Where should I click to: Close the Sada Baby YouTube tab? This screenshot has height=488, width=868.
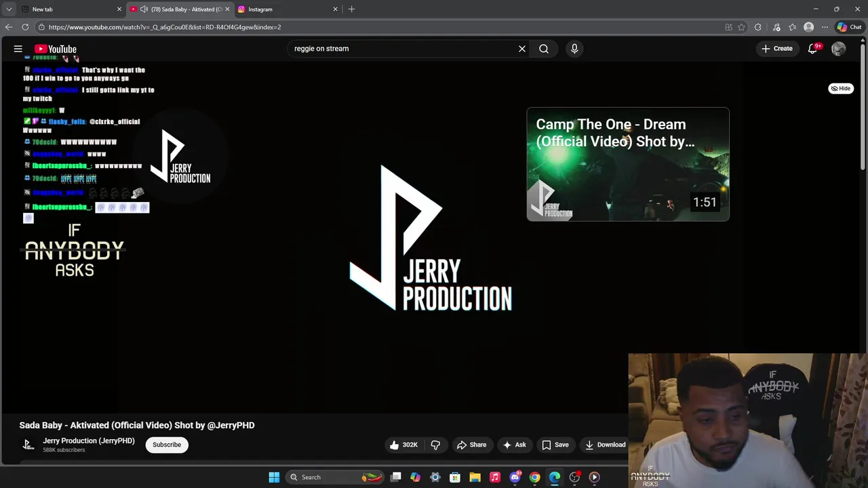click(227, 9)
